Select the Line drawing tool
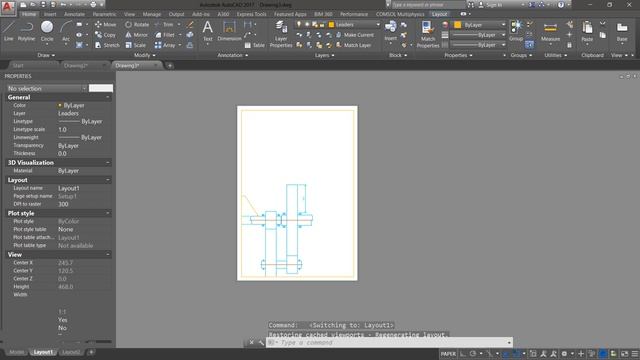The width and height of the screenshot is (640, 360). (8, 31)
